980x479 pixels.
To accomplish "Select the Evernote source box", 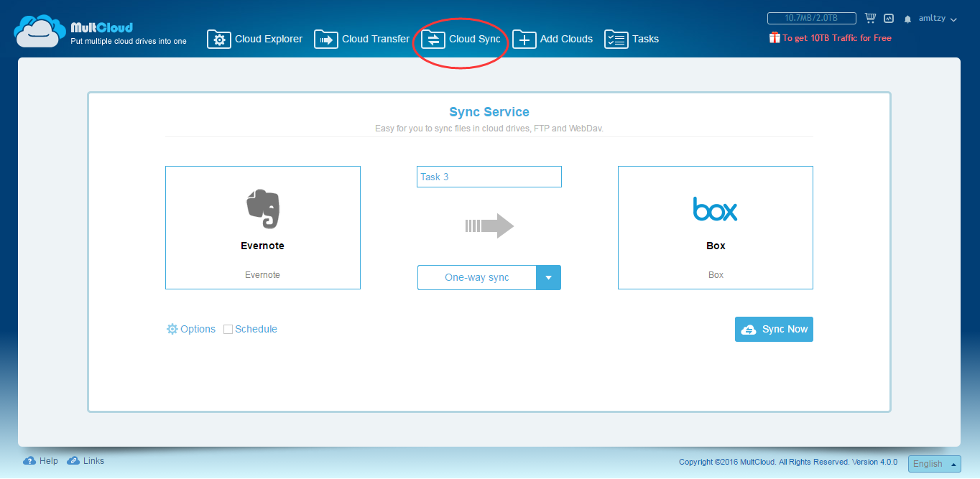I will pyautogui.click(x=263, y=228).
